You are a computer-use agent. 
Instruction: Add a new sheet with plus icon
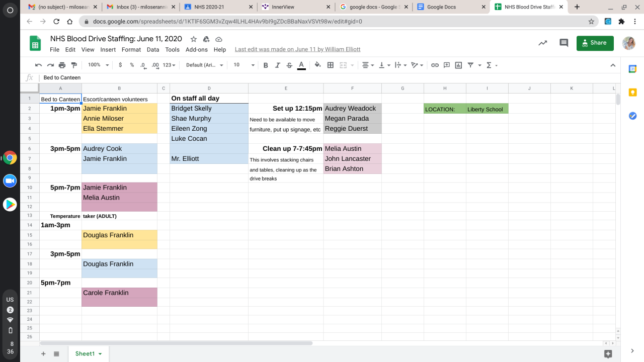(43, 354)
